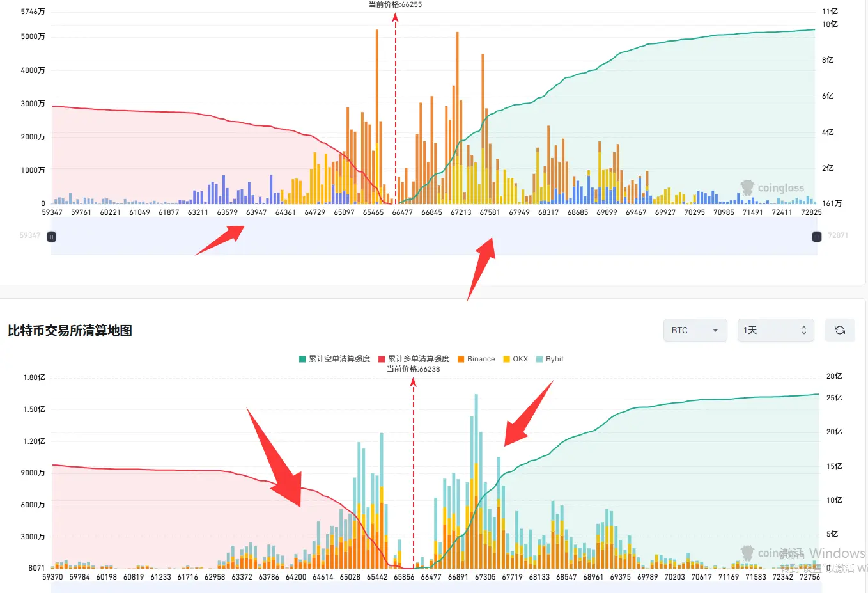Click the 59370 price label
This screenshot has width=868, height=593.
click(x=52, y=577)
